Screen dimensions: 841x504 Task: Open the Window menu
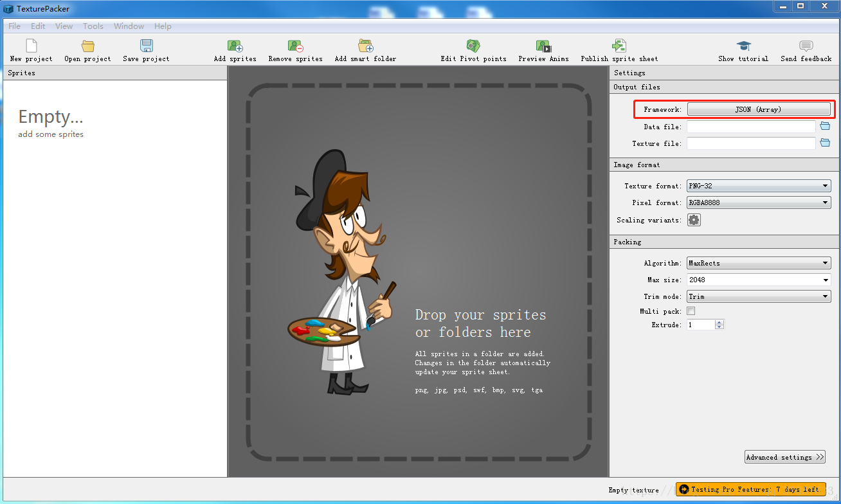point(129,26)
